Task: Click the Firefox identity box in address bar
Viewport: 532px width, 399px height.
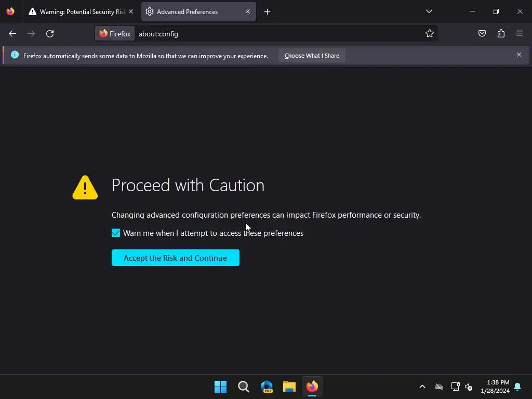Action: click(115, 34)
